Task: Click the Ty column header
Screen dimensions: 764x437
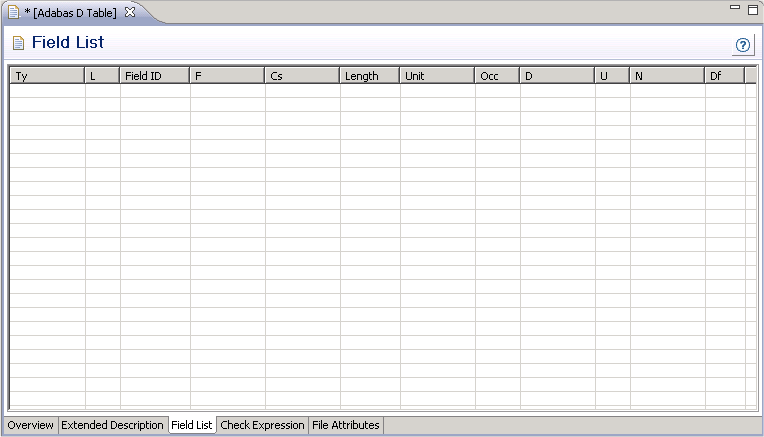Action: pyautogui.click(x=47, y=76)
